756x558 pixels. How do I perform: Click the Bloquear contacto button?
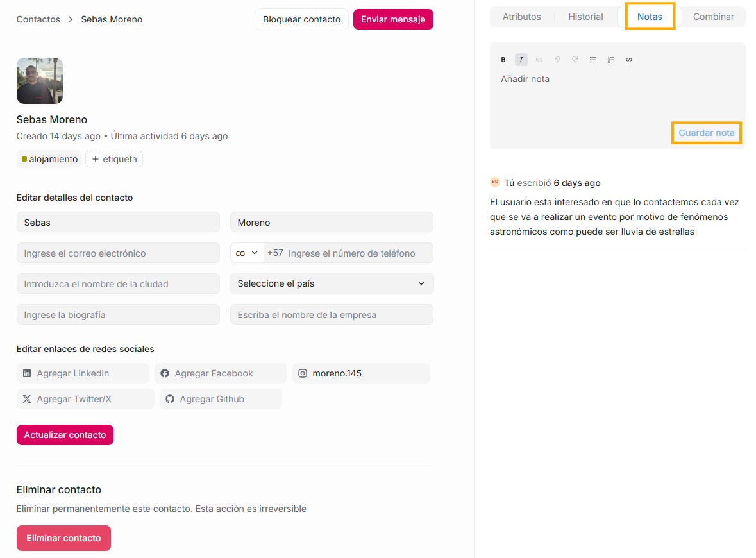(x=301, y=19)
